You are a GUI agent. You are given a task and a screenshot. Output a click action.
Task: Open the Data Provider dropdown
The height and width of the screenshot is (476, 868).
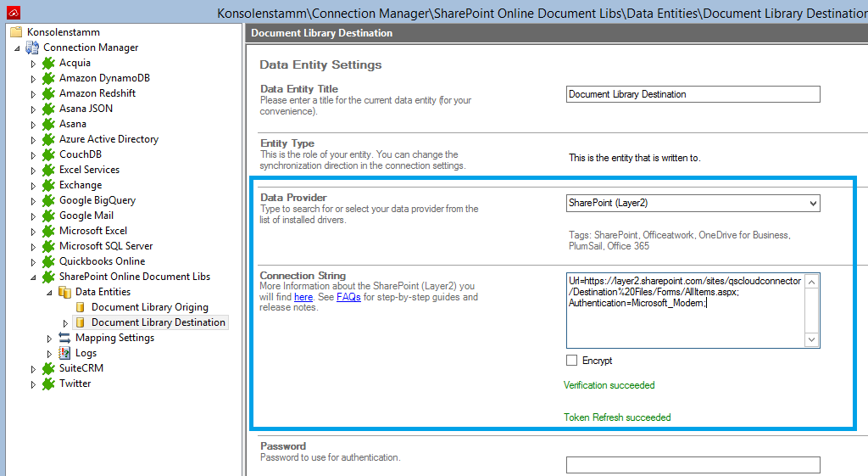(813, 203)
